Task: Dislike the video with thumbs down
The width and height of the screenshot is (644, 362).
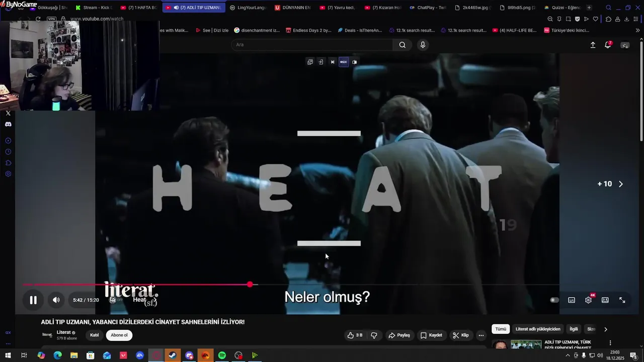Action: tap(374, 335)
